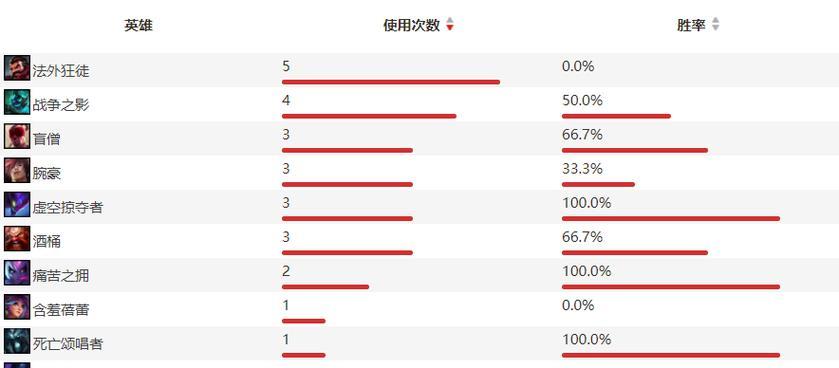The width and height of the screenshot is (839, 368).
Task: Click the 英雄 column header
Action: click(139, 25)
